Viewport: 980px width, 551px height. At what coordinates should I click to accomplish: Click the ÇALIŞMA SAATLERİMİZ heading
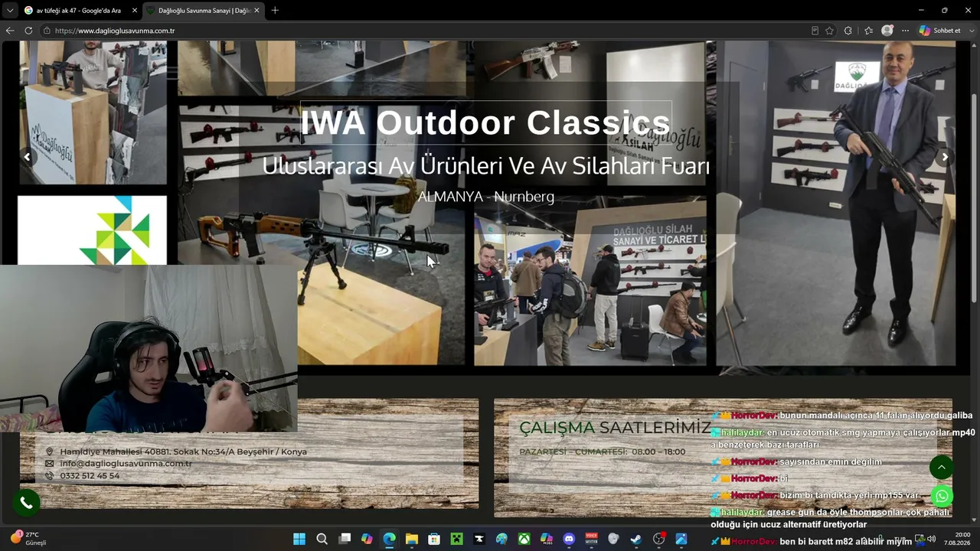coord(615,428)
